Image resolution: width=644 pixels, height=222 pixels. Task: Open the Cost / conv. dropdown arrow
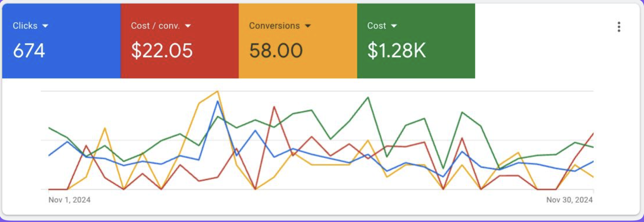coord(188,26)
